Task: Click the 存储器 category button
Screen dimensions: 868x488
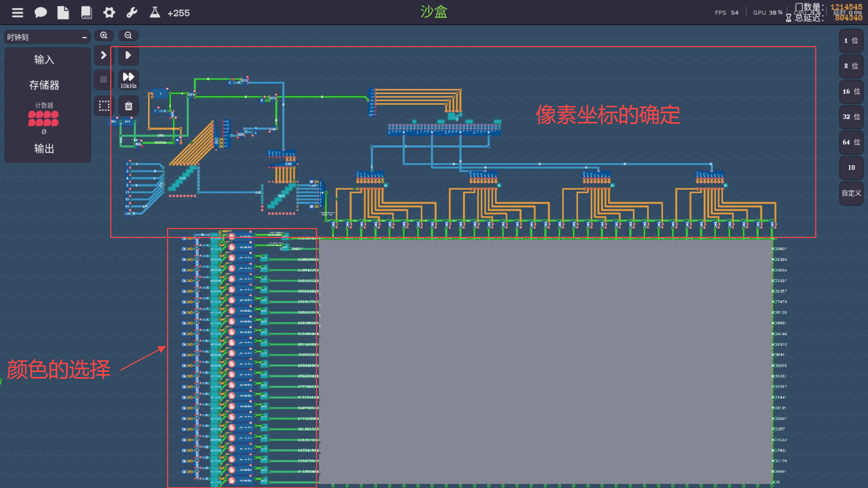Action: click(44, 85)
